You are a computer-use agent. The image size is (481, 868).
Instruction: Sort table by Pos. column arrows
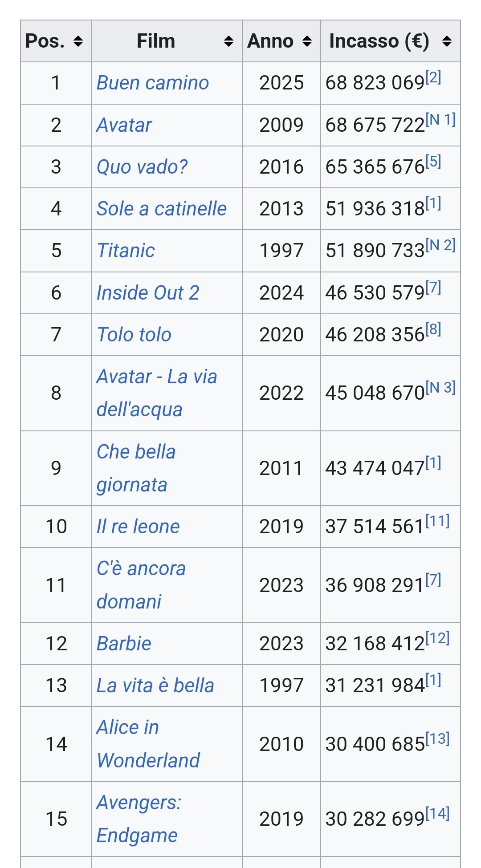78,41
